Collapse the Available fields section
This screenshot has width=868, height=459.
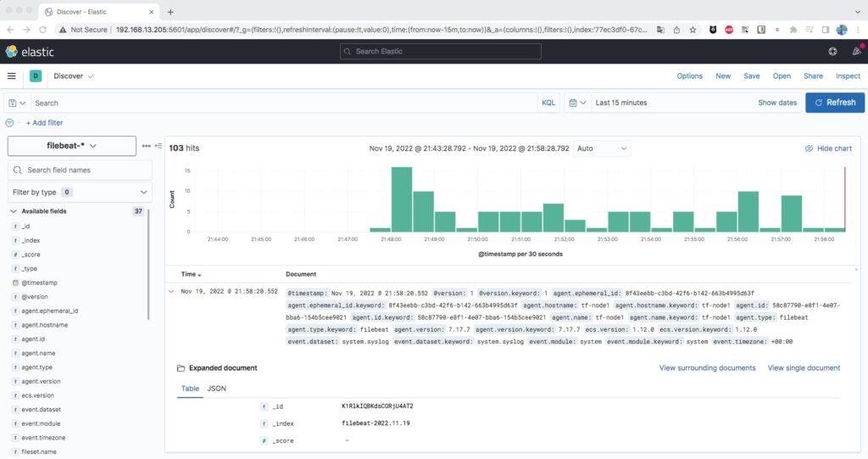pos(14,211)
